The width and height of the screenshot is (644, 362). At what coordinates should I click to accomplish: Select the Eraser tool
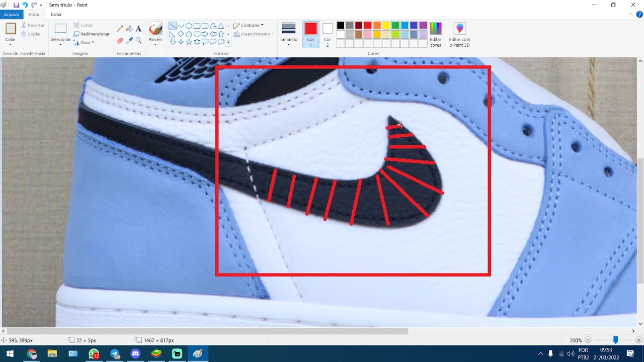(120, 40)
